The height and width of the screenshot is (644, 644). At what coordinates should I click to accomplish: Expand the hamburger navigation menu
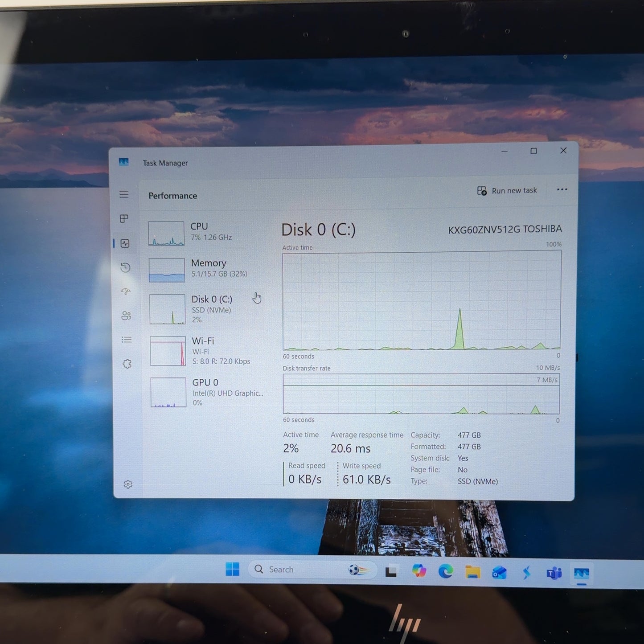tap(124, 194)
